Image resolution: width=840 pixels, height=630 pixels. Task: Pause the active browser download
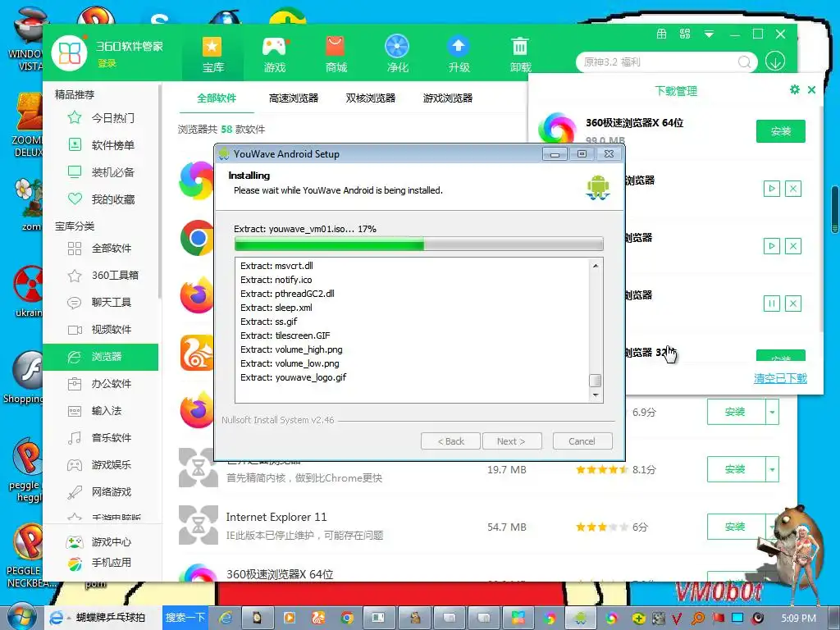[x=771, y=304]
